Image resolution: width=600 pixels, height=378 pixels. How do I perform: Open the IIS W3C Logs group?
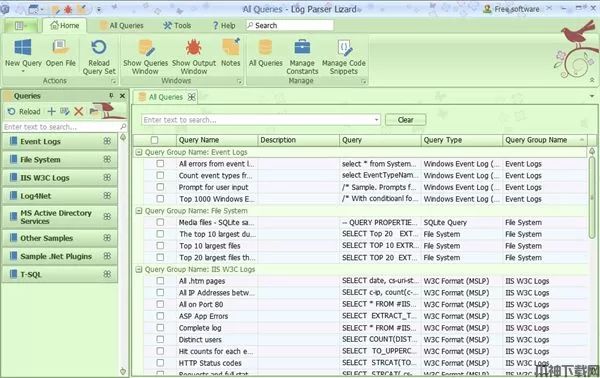(60, 178)
